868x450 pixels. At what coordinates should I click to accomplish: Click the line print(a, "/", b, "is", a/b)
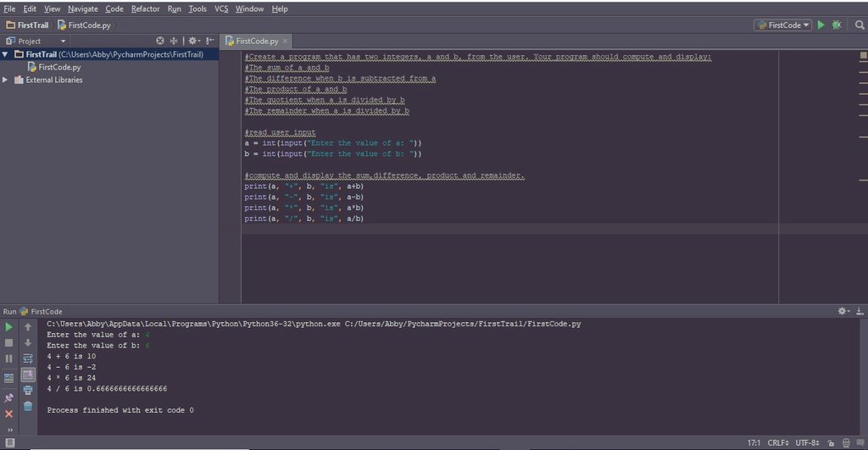tap(304, 219)
